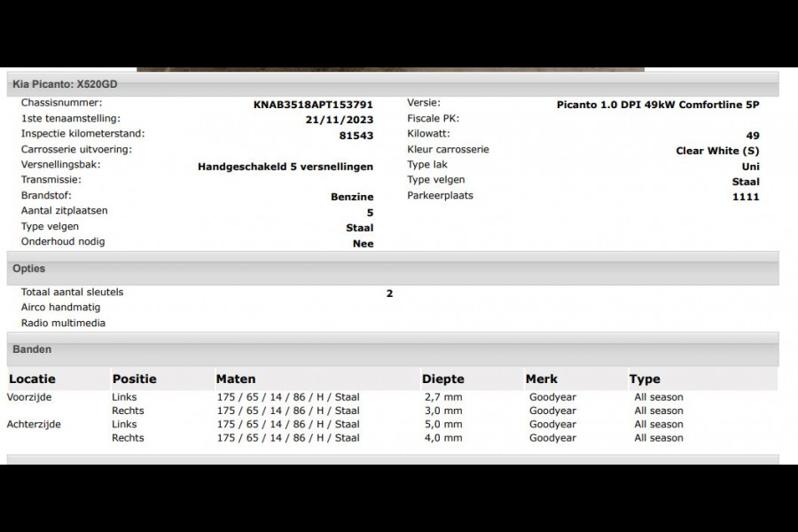Select "Handgeschakeld 5 versnellingen" value
Image resolution: width=798 pixels, height=532 pixels.
pyautogui.click(x=286, y=167)
